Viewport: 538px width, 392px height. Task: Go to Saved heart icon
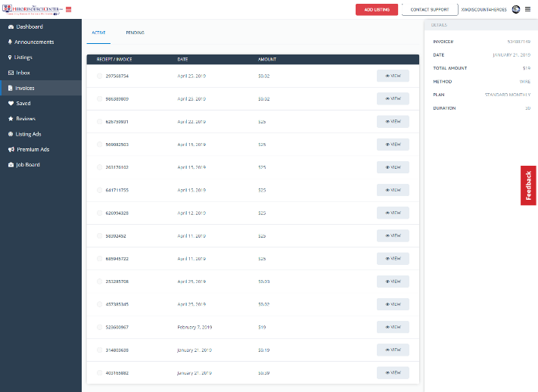[10, 104]
